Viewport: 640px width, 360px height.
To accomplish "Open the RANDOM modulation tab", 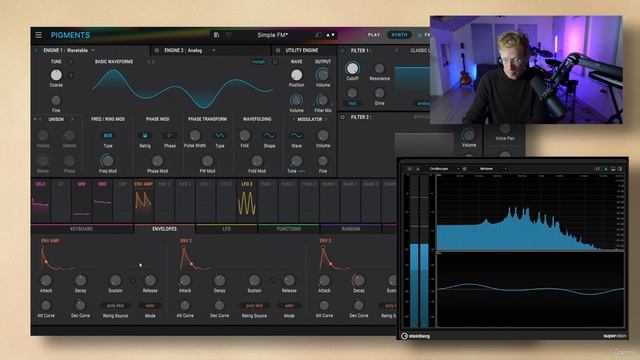I will pyautogui.click(x=351, y=229).
